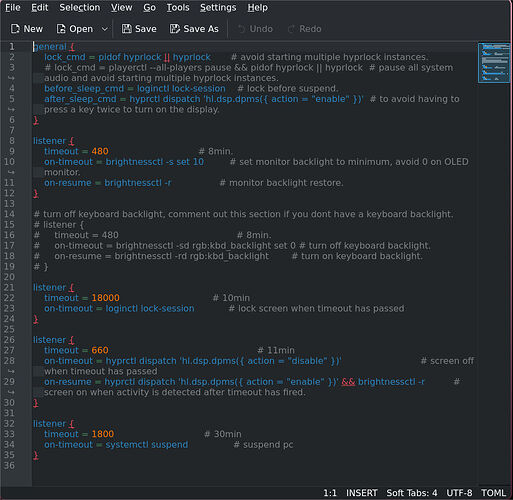Click the Save floppy disk icon
The height and width of the screenshot is (500, 513).
126,29
